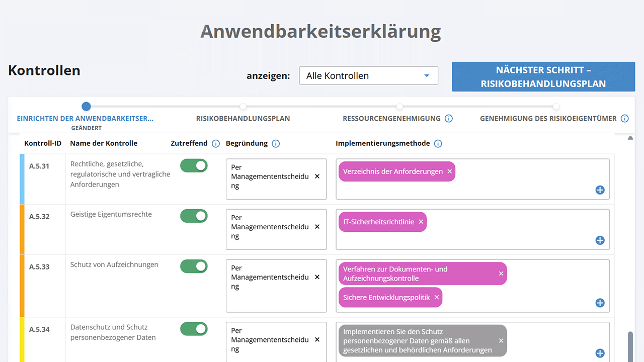Viewport: 644px width, 362px height.
Task: Add implementation method for control A.5.33
Action: pyautogui.click(x=600, y=303)
